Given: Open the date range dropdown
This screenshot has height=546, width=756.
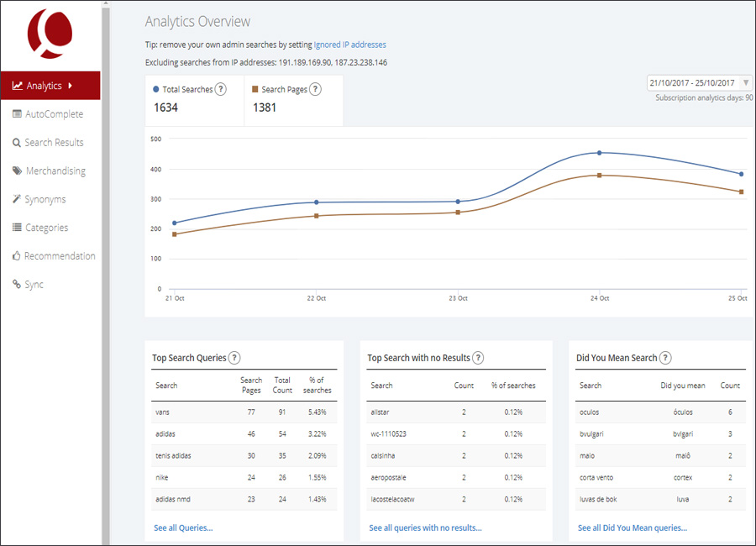Looking at the screenshot, I should (x=699, y=83).
